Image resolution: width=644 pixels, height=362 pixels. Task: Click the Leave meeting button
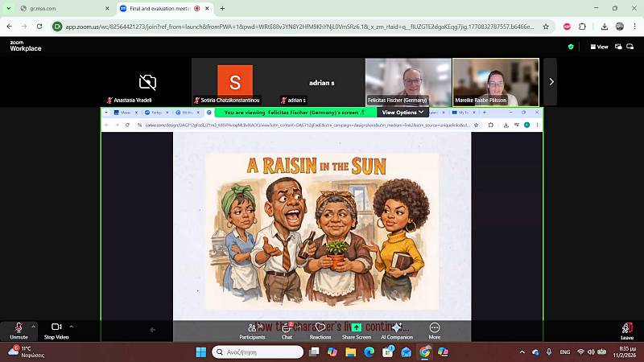pyautogui.click(x=626, y=329)
